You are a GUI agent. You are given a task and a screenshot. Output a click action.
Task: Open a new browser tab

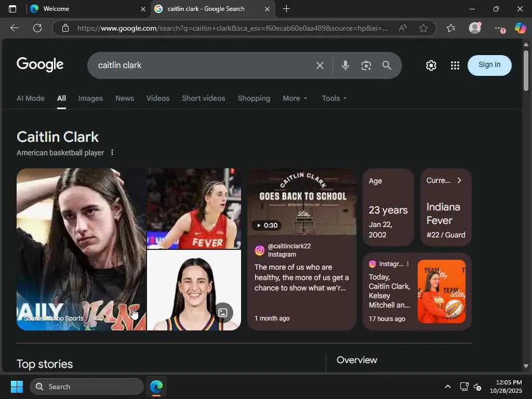pos(286,9)
